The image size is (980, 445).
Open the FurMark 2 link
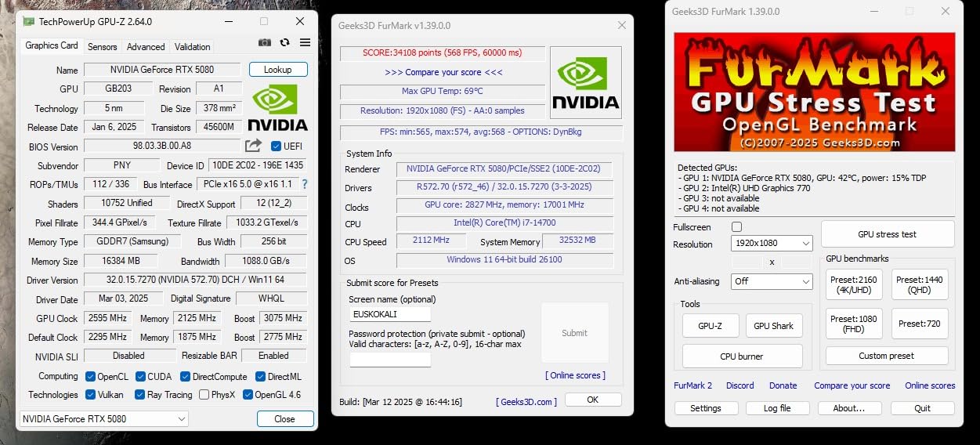click(x=693, y=385)
